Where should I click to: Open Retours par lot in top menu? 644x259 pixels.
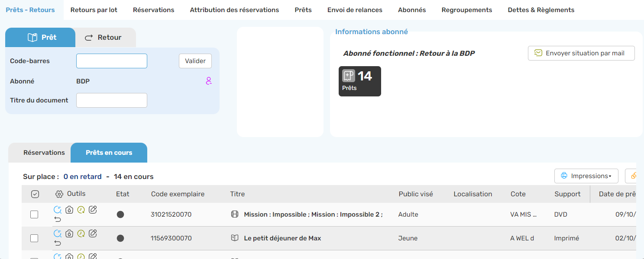(x=94, y=10)
